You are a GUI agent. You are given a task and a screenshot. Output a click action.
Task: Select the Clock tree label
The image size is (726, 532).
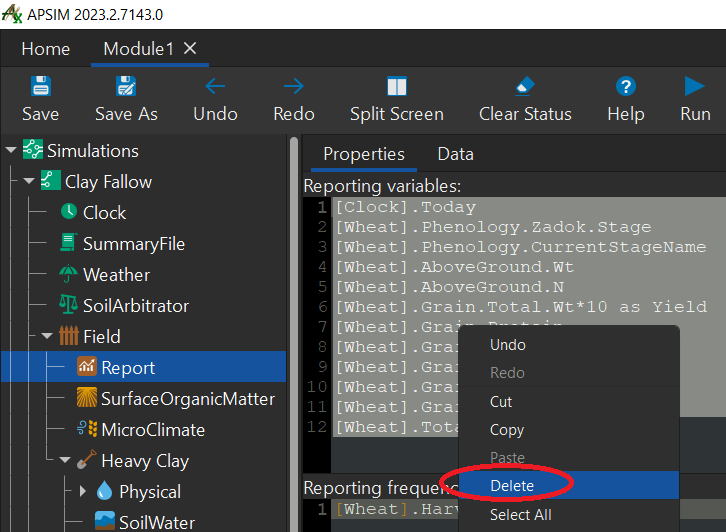(x=105, y=213)
